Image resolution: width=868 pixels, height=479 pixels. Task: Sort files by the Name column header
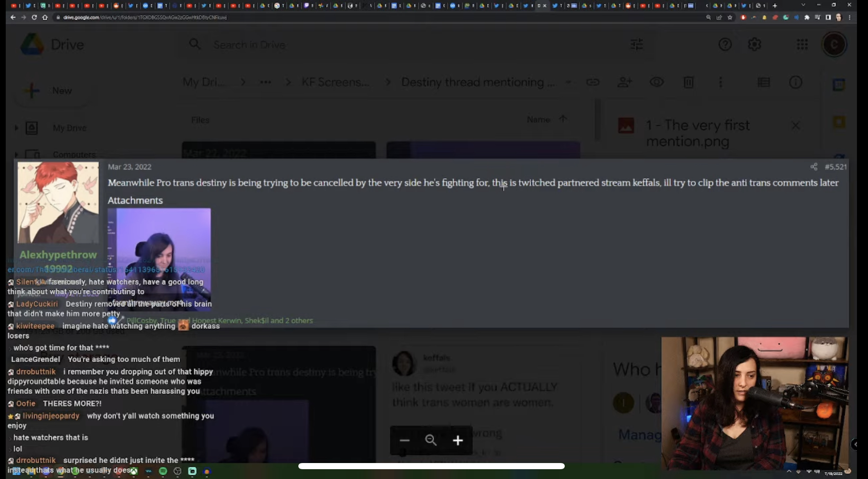coord(538,120)
